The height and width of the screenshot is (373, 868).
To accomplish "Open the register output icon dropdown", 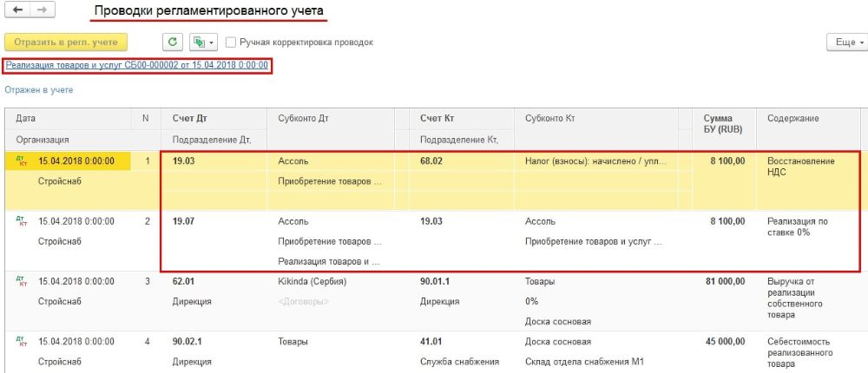I will [x=203, y=42].
